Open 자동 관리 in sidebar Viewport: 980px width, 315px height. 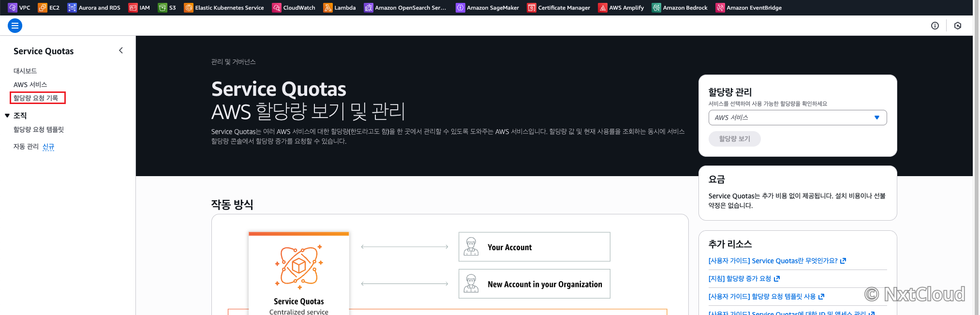(26, 146)
